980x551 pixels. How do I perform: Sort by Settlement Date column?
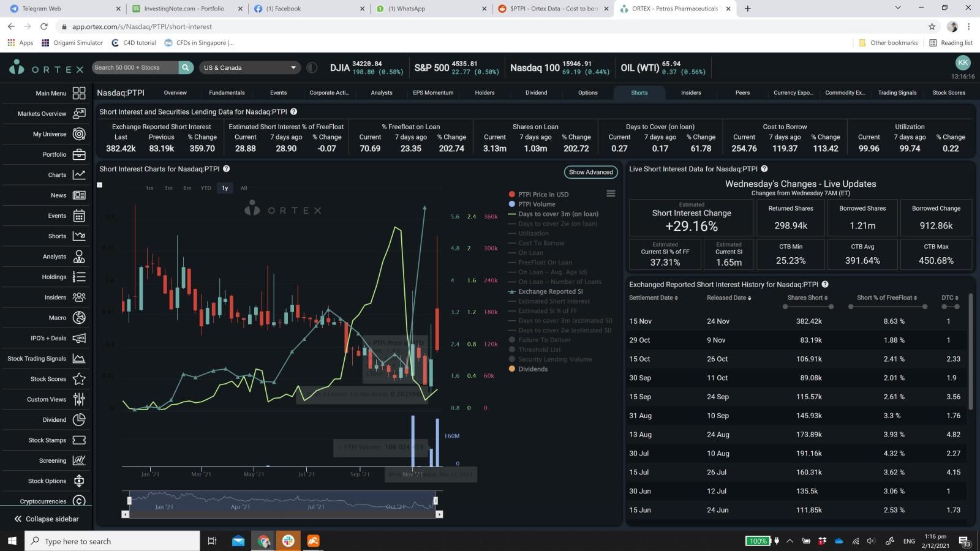coord(653,298)
